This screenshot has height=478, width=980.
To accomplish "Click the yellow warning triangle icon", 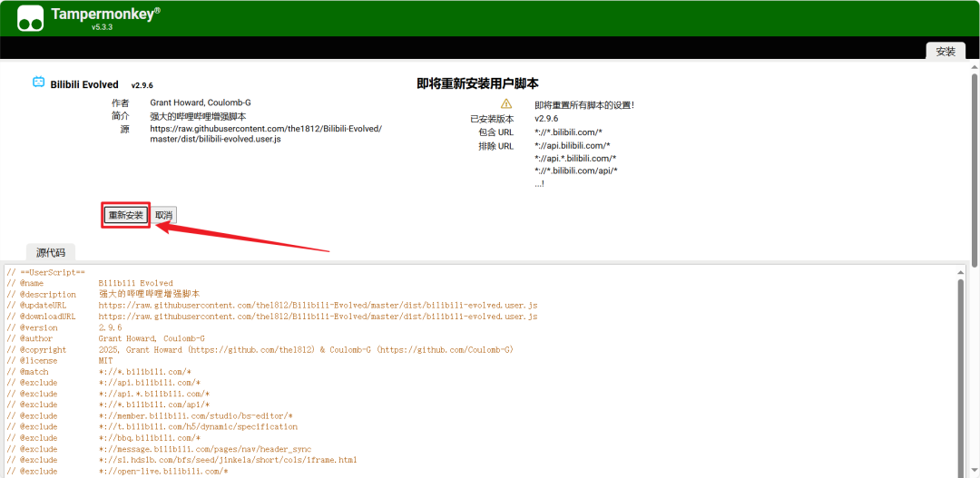I will click(506, 103).
